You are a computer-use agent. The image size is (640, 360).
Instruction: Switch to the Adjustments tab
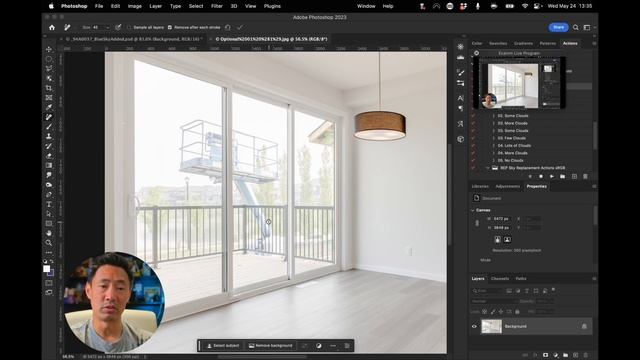[x=508, y=186]
